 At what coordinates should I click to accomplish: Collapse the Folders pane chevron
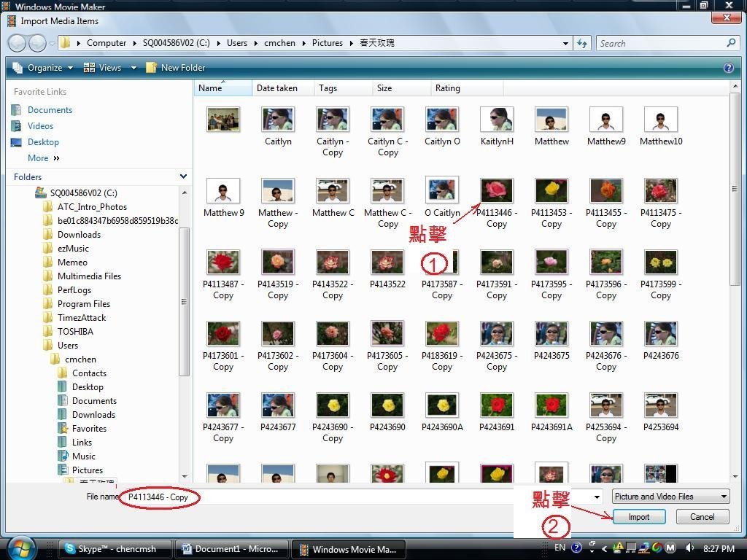183,176
